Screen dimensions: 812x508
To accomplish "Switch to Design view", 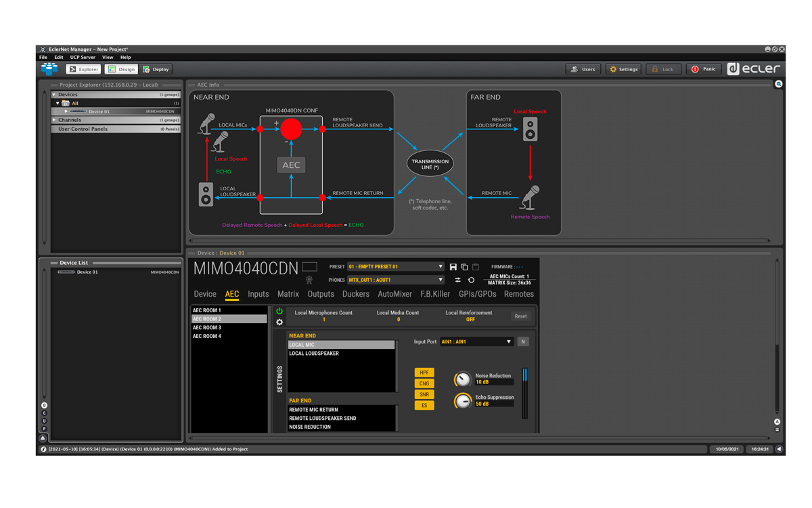I will (x=121, y=69).
